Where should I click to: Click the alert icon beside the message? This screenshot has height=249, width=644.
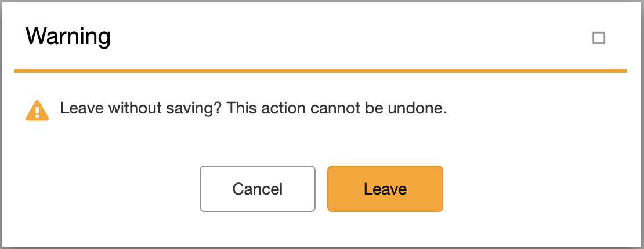click(x=37, y=109)
